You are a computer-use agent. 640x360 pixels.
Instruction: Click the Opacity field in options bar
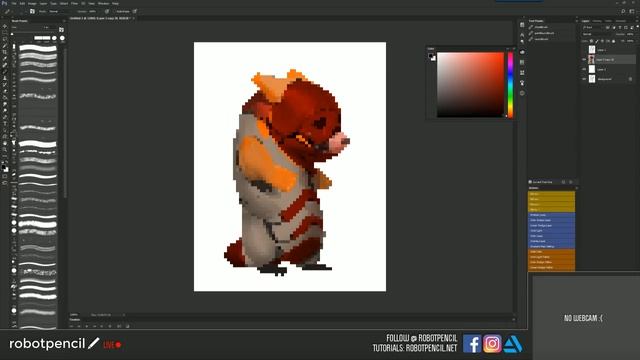[x=93, y=11]
